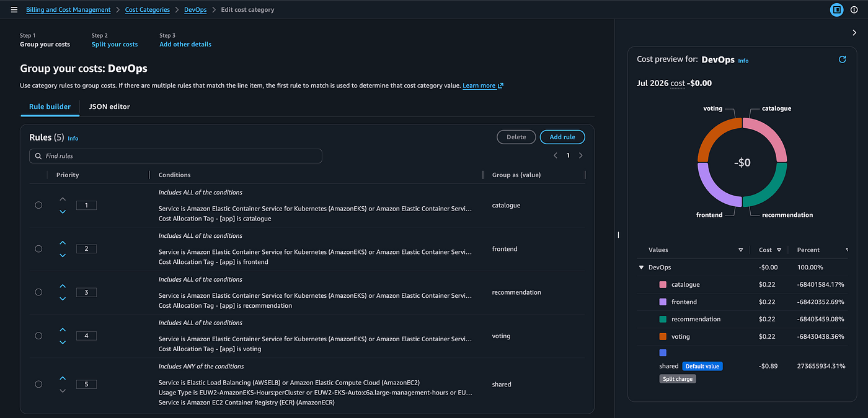The width and height of the screenshot is (868, 418).
Task: Click the magnifier icon in Find rules
Action: pyautogui.click(x=38, y=156)
